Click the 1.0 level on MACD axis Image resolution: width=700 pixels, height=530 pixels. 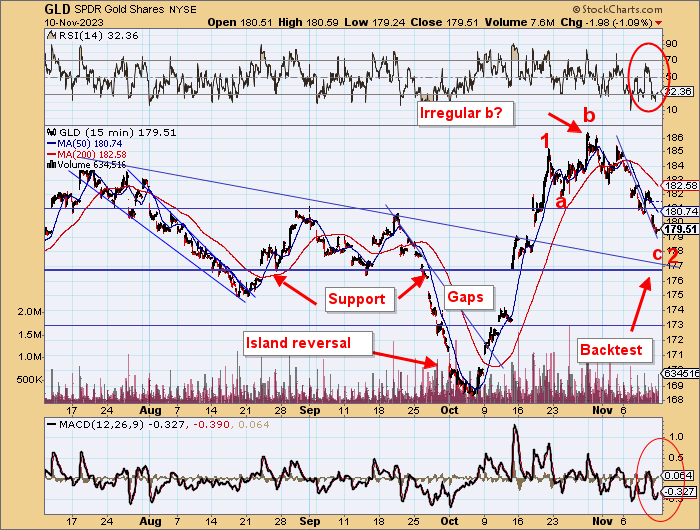click(x=674, y=436)
